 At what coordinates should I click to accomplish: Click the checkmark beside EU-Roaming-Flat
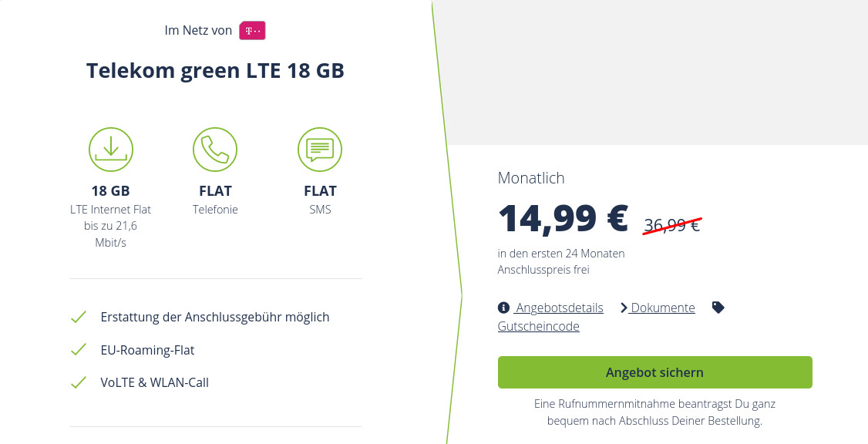click(x=78, y=350)
